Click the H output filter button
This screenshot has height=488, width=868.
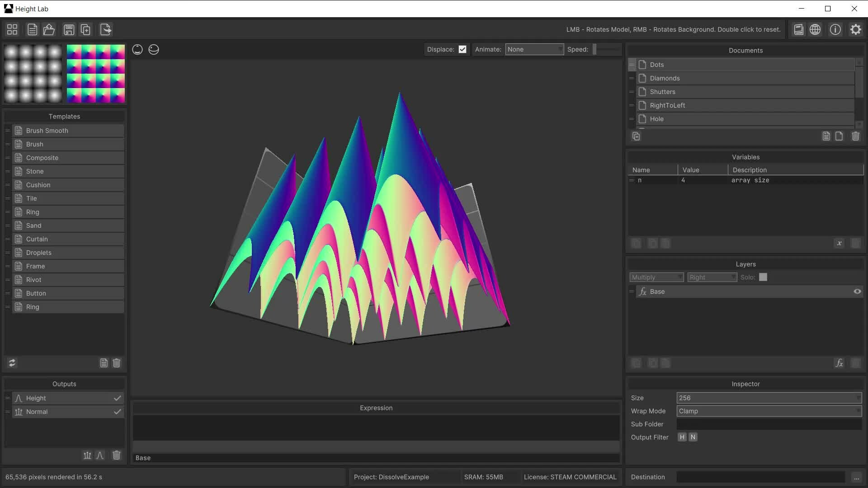[682, 437]
